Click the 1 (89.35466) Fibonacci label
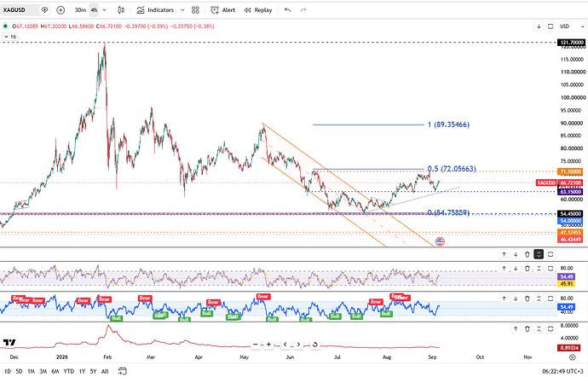588x377 pixels. pyautogui.click(x=448, y=125)
